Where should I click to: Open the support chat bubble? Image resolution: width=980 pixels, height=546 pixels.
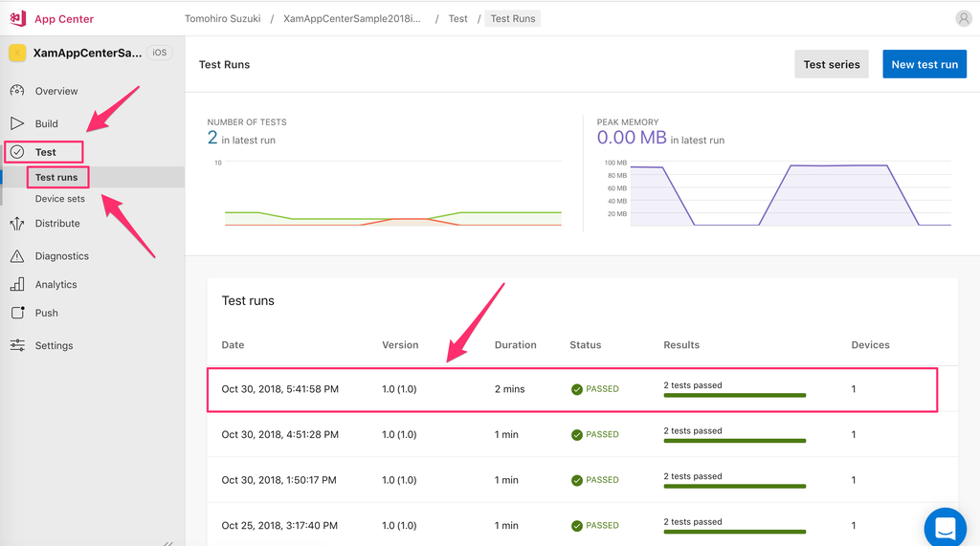(945, 528)
